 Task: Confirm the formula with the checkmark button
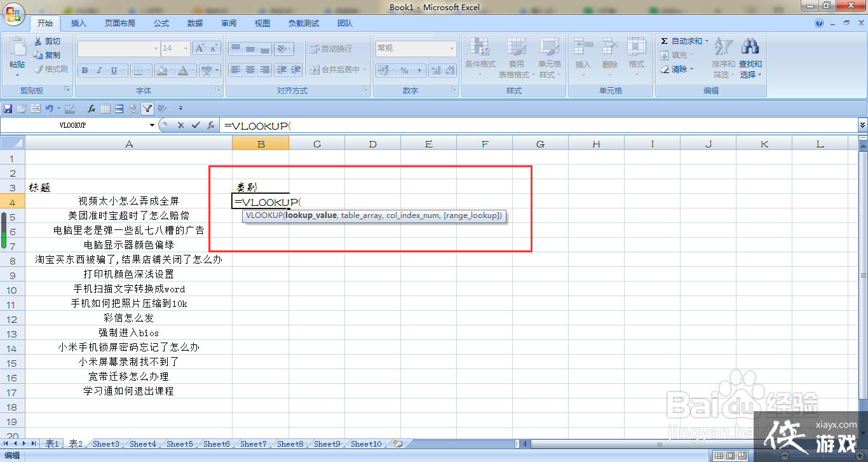[196, 126]
